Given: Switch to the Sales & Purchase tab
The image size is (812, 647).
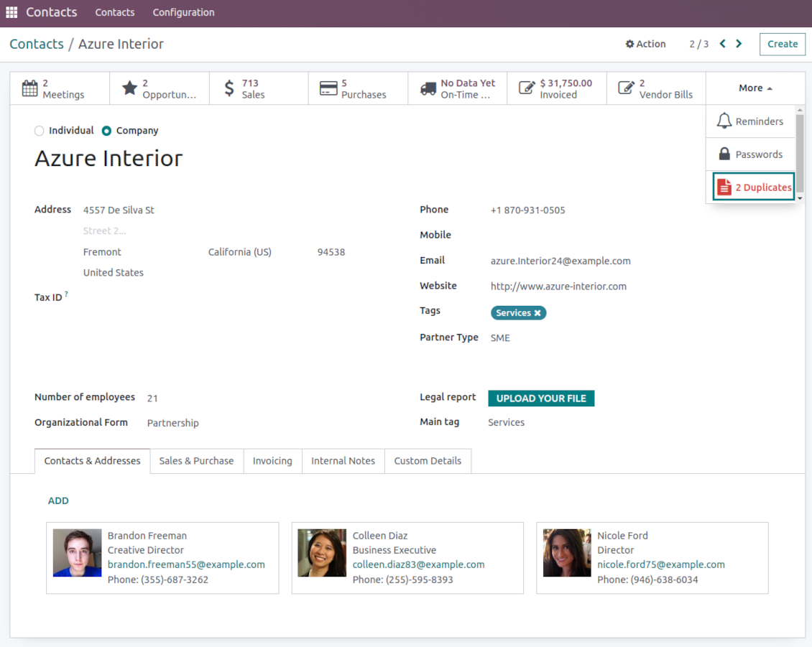Looking at the screenshot, I should pyautogui.click(x=196, y=461).
